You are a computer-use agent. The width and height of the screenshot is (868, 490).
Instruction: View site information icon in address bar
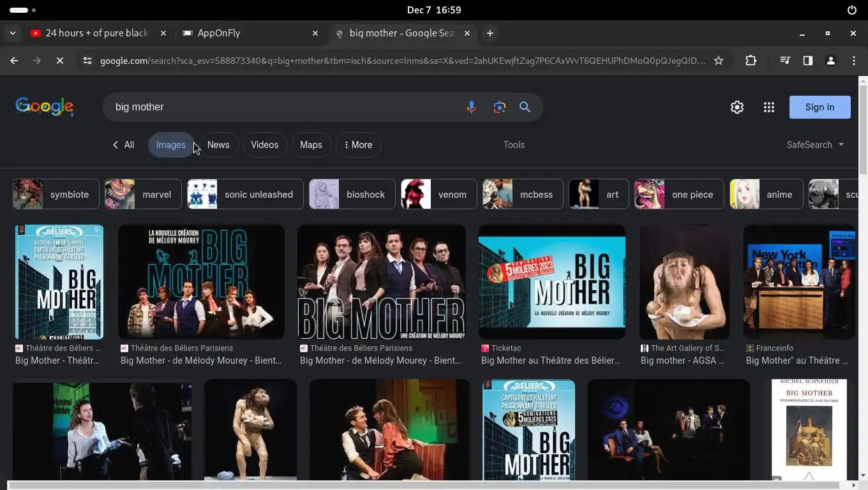[87, 61]
